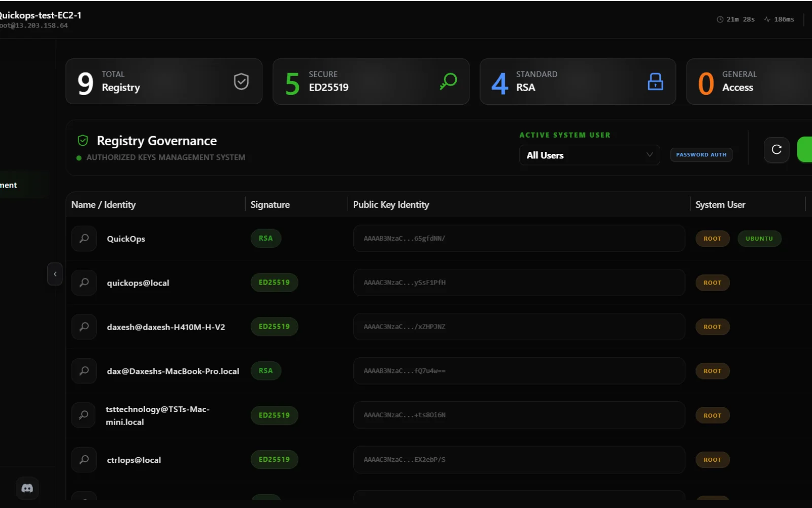Viewport: 812px width, 508px height.
Task: Click the latency pulse icon near 186ms
Action: 767,19
